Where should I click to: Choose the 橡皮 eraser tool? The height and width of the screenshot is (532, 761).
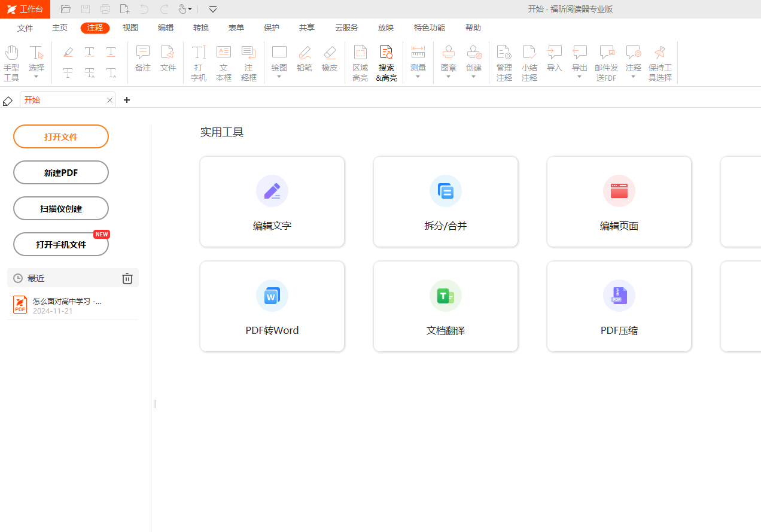[330, 59]
